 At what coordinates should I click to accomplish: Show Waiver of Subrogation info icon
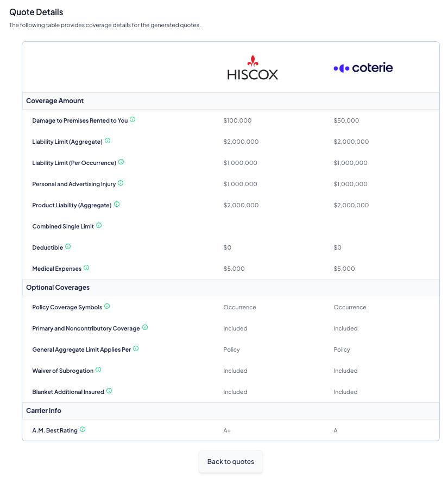(98, 370)
